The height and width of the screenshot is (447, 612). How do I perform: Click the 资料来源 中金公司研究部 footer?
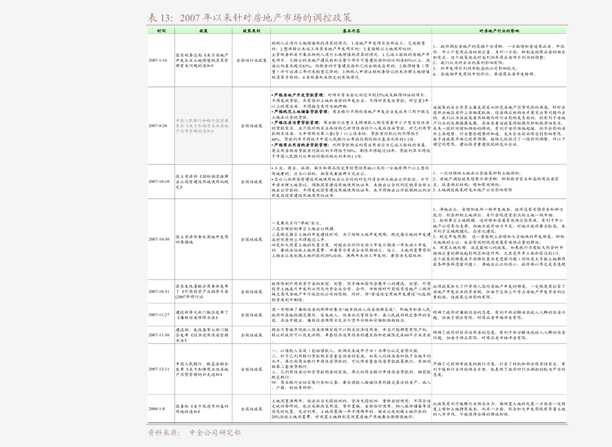pos(194,433)
